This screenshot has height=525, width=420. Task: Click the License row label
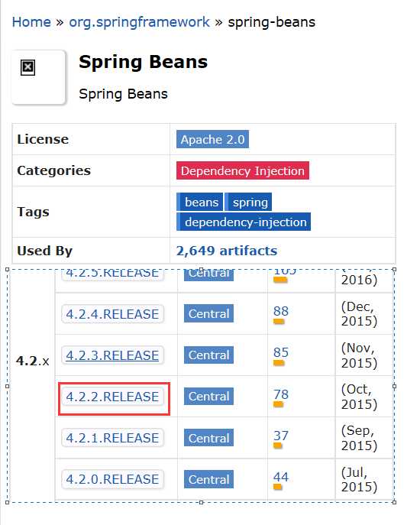coord(43,139)
